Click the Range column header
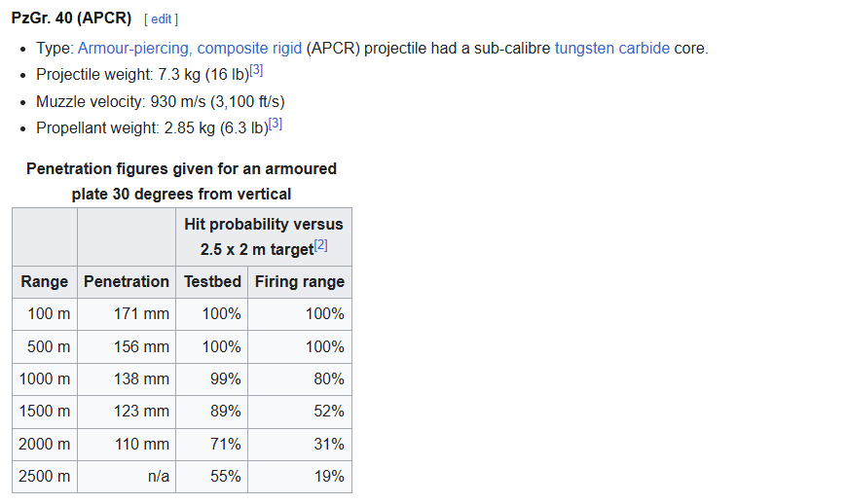The height and width of the screenshot is (504, 848). pos(45,282)
